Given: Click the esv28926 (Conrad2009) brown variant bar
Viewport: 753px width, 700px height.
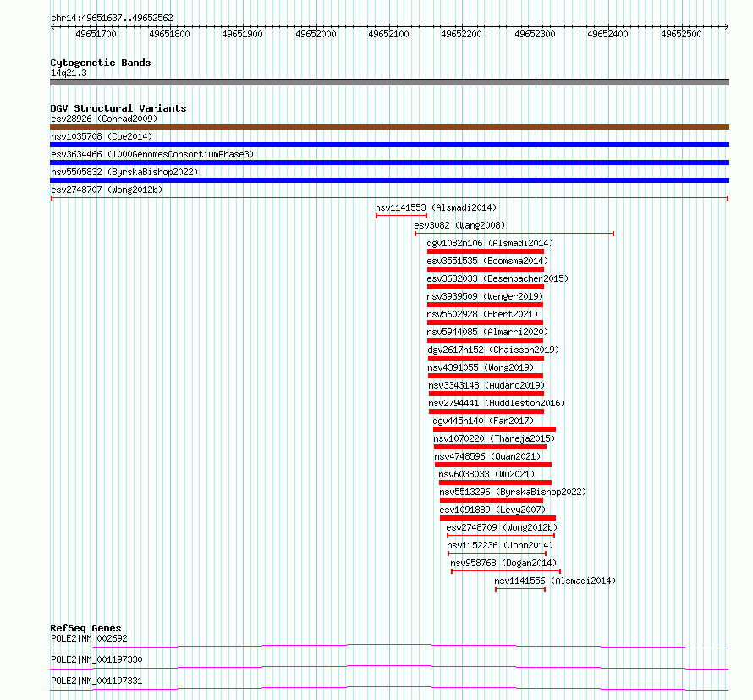Looking at the screenshot, I should click(x=389, y=127).
